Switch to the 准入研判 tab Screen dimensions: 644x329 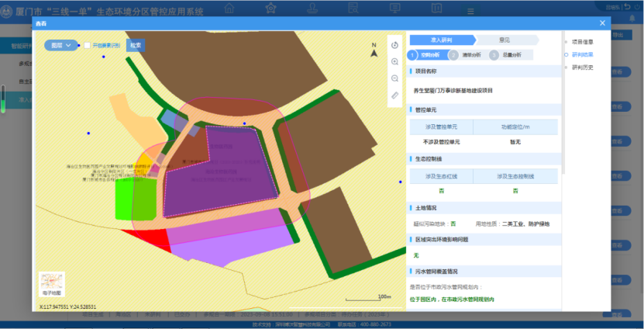click(x=442, y=39)
